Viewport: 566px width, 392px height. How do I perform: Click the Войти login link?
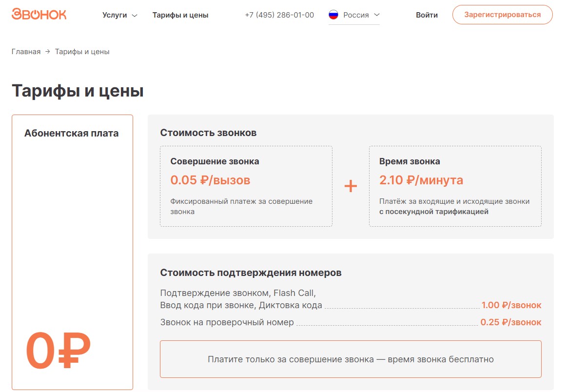(x=427, y=15)
